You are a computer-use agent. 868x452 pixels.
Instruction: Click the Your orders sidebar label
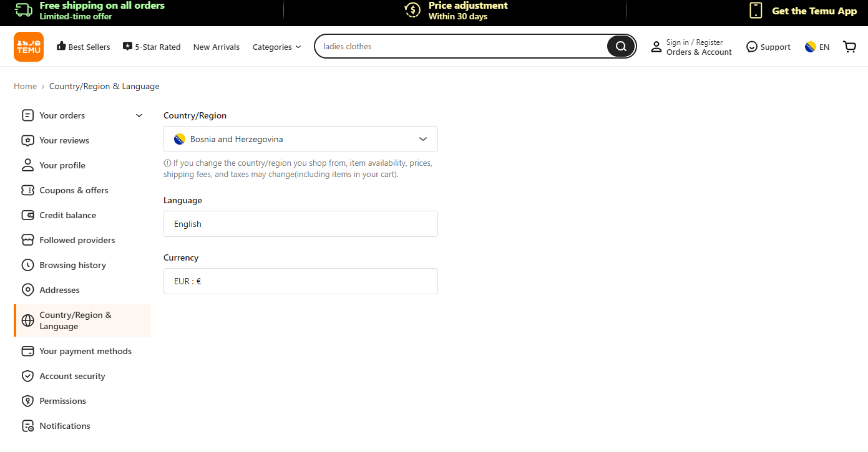coord(62,115)
